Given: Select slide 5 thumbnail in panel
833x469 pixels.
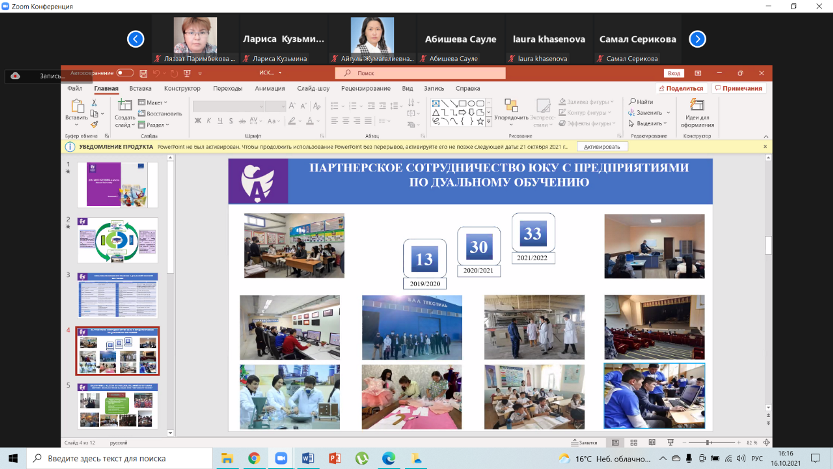Looking at the screenshot, I should (x=118, y=404).
